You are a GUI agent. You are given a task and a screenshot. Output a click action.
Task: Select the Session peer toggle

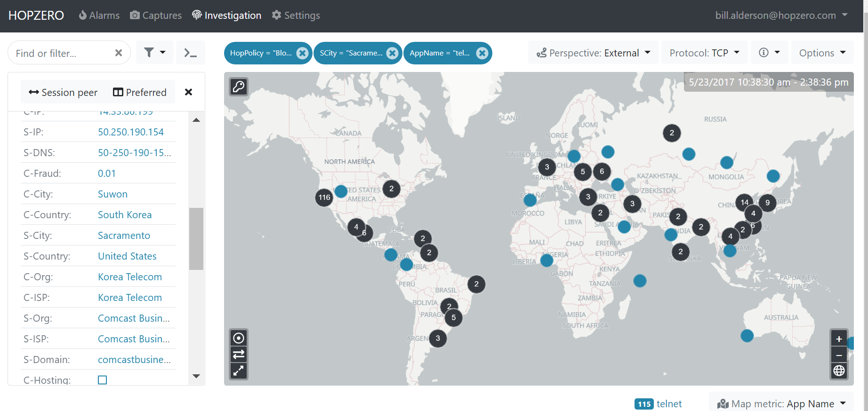[x=63, y=92]
